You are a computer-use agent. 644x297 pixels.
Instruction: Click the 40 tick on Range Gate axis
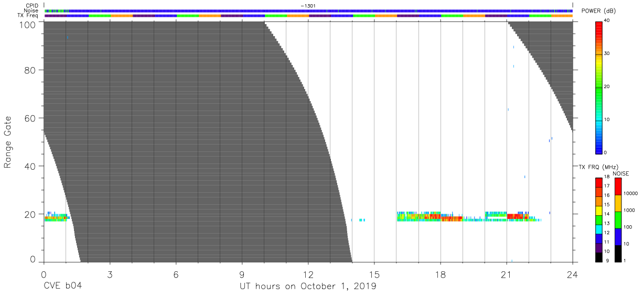click(31, 166)
